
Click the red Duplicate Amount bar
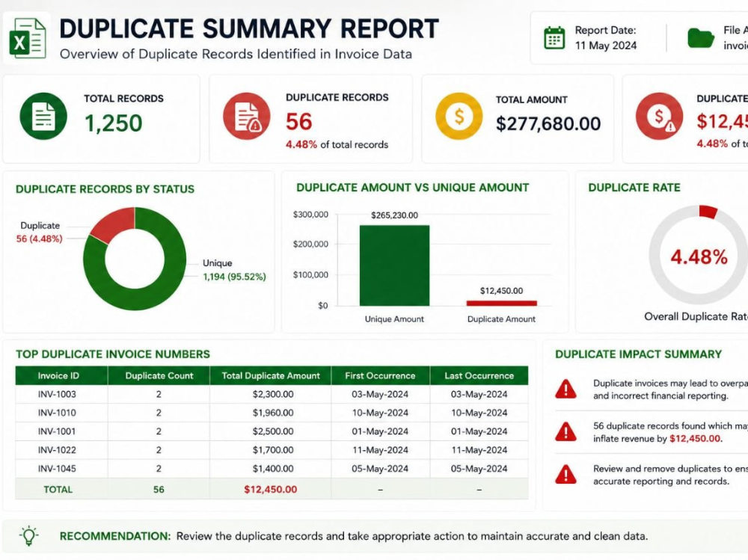point(501,303)
